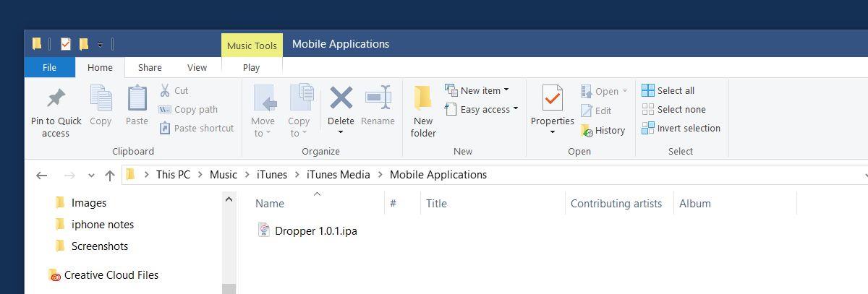This screenshot has height=294, width=868.
Task: Click the Edit command in ribbon
Action: point(596,111)
